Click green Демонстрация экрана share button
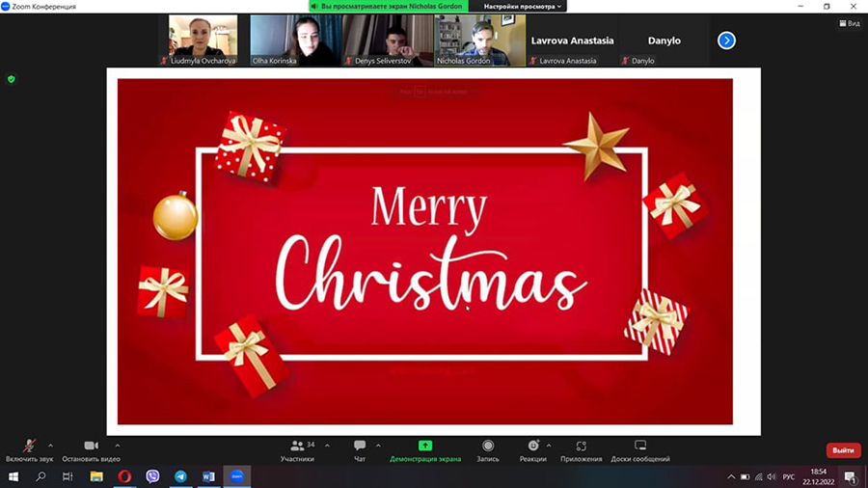The width and height of the screenshot is (868, 488). pyautogui.click(x=424, y=448)
